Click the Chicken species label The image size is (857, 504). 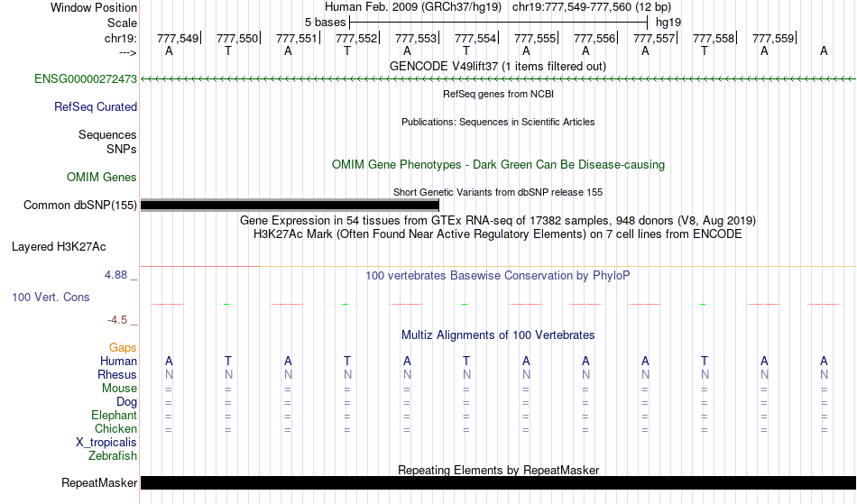click(x=115, y=428)
